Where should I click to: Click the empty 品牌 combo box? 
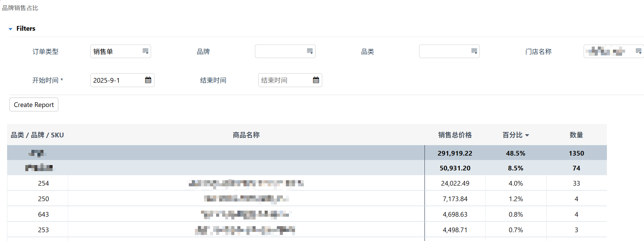pyautogui.click(x=285, y=51)
